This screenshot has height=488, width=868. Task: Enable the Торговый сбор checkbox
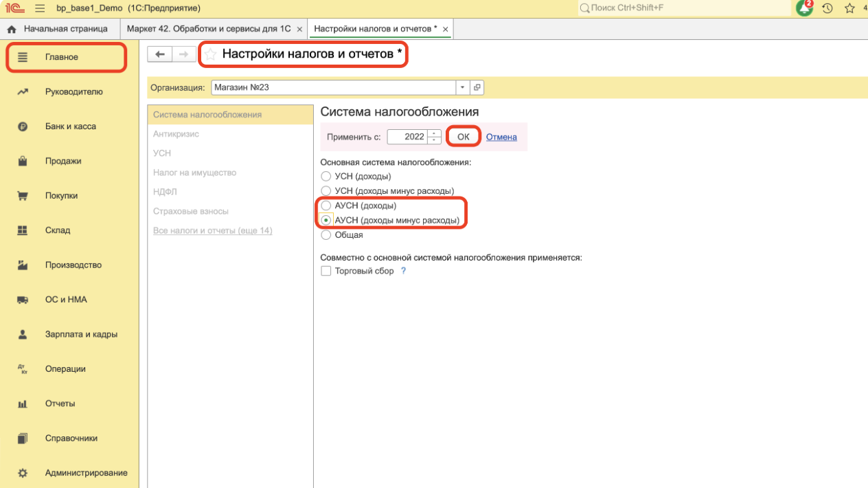[326, 271]
